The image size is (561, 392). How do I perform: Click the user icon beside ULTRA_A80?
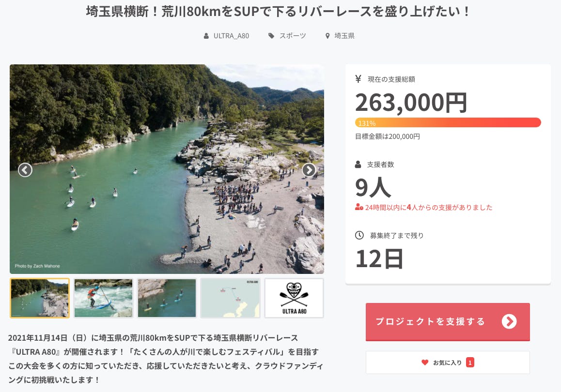[x=206, y=36]
